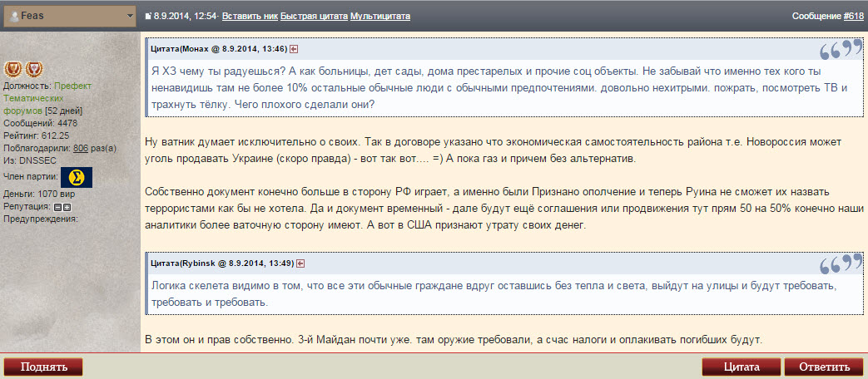
Task: Jump to Монах's quoted post arrow
Action: click(x=294, y=49)
